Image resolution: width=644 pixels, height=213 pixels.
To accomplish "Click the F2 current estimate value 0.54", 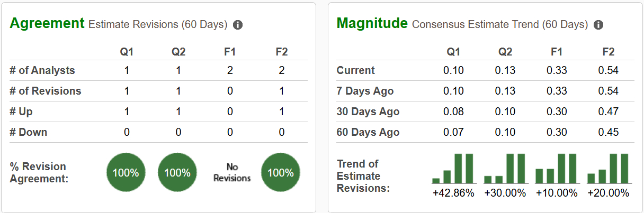I will click(x=609, y=70).
